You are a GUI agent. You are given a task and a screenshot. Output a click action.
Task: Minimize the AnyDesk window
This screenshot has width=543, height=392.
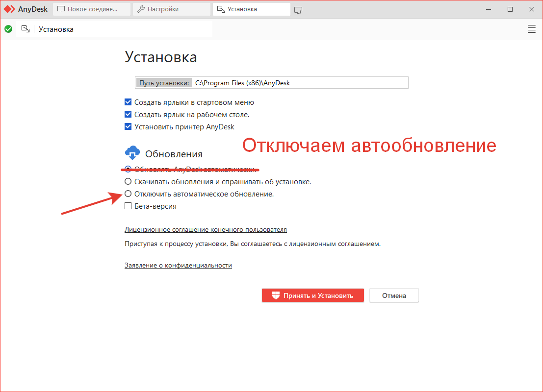[489, 9]
